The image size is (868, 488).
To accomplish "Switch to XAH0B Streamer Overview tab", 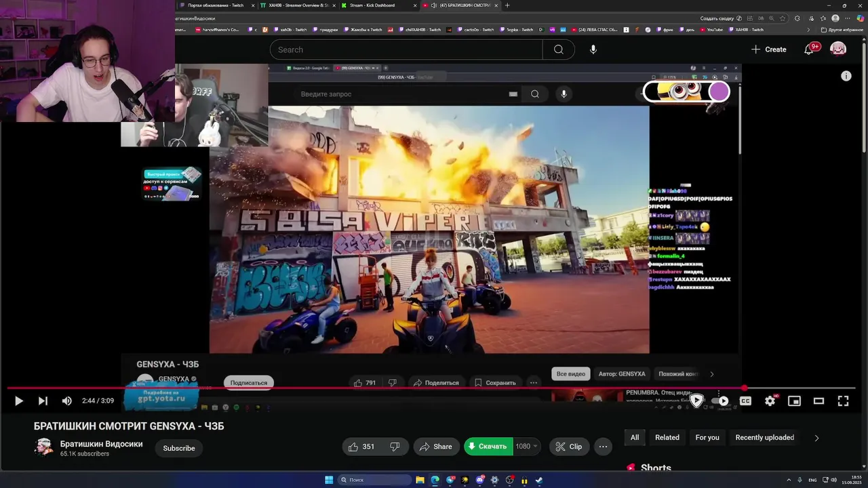I will coord(297,5).
